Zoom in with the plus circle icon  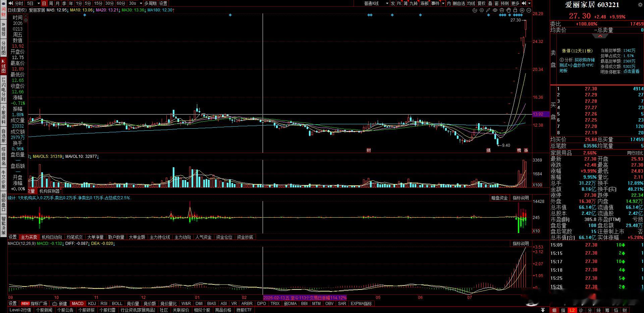(522, 10)
